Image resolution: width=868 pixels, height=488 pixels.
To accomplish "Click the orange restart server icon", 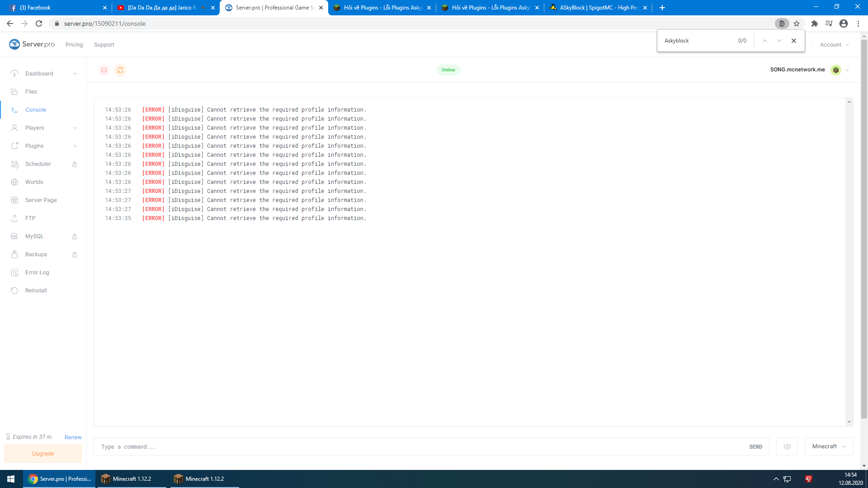I will click(x=120, y=70).
